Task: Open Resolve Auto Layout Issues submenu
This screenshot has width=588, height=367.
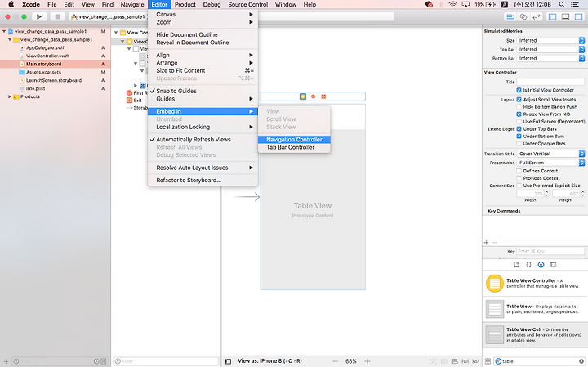Action: [x=203, y=168]
